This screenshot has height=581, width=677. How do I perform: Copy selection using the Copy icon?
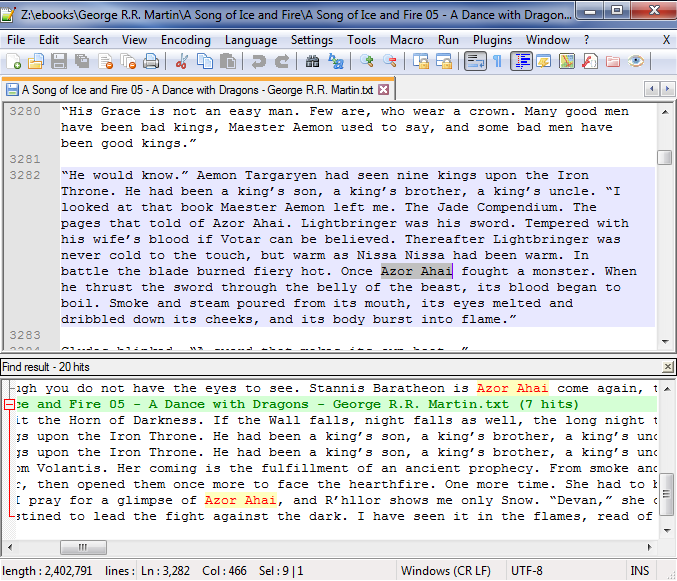(205, 61)
